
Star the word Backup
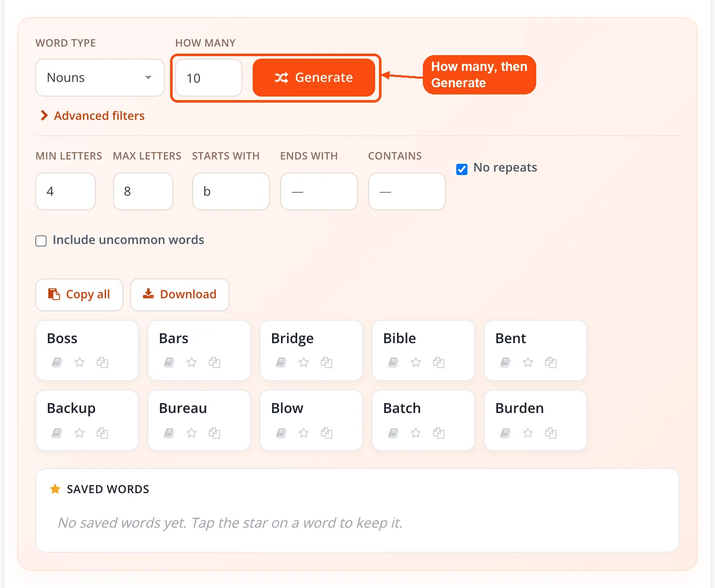click(x=79, y=433)
